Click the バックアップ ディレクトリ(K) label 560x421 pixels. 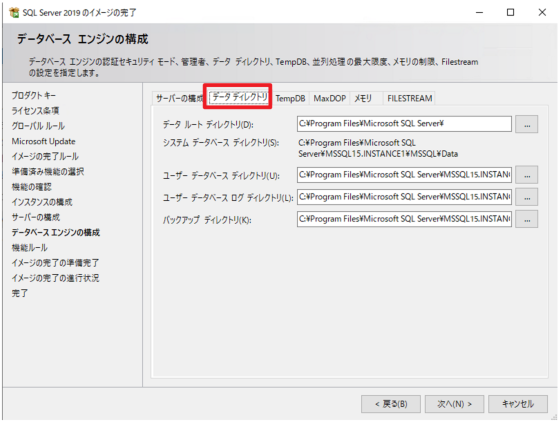point(207,220)
